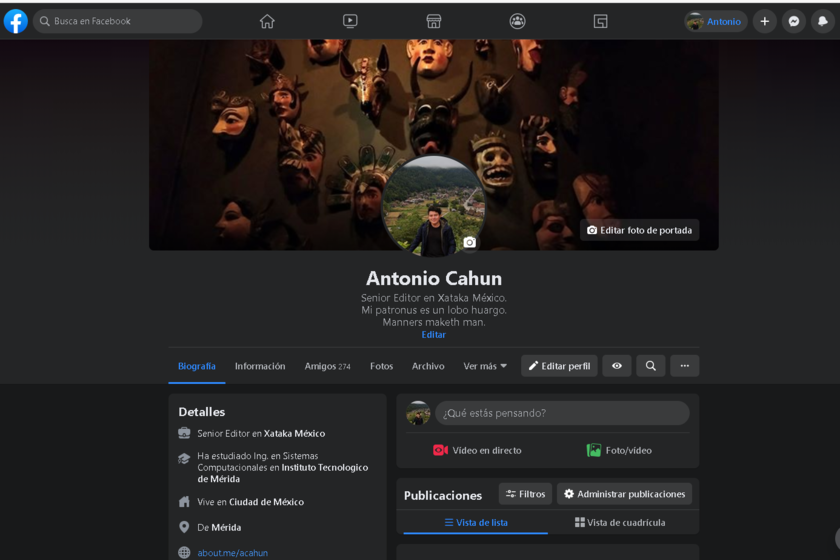Open the Gaming icon in top bar
Image resolution: width=840 pixels, height=560 pixels.
click(600, 21)
